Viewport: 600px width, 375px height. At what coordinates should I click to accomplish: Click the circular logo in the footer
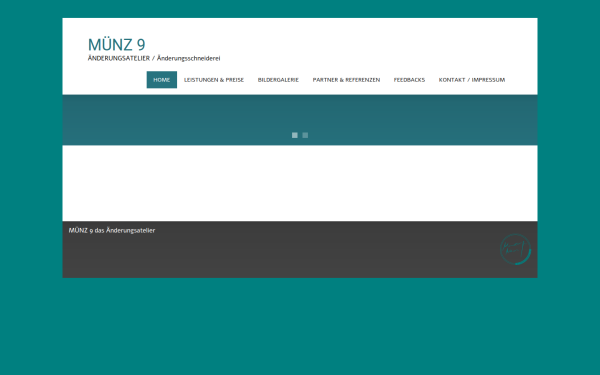click(x=515, y=249)
